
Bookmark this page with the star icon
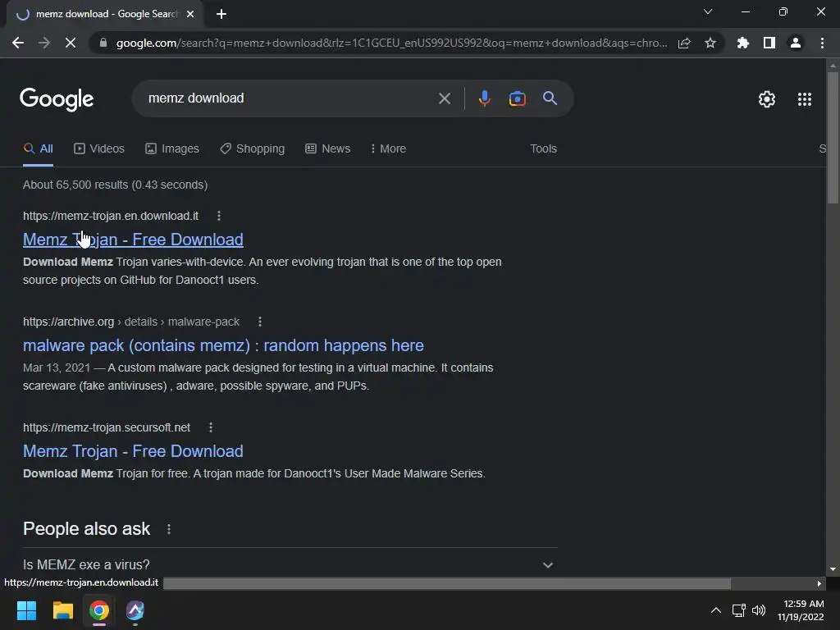[710, 43]
